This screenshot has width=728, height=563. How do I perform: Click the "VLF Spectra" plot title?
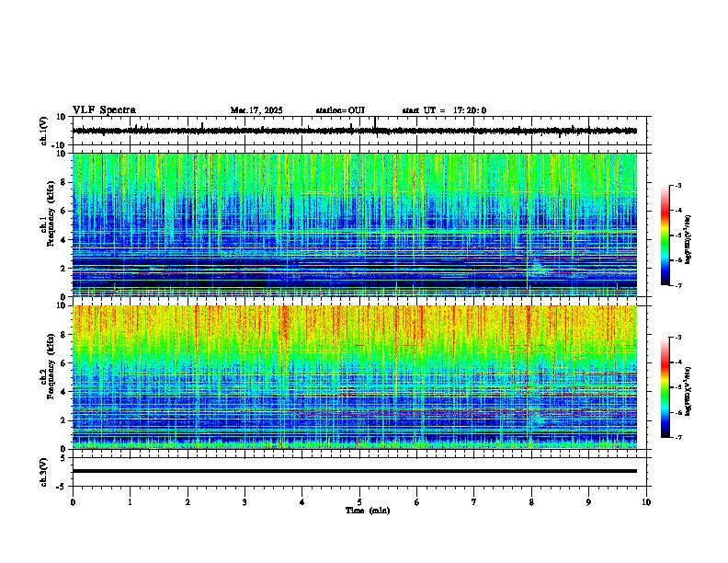[x=104, y=110]
